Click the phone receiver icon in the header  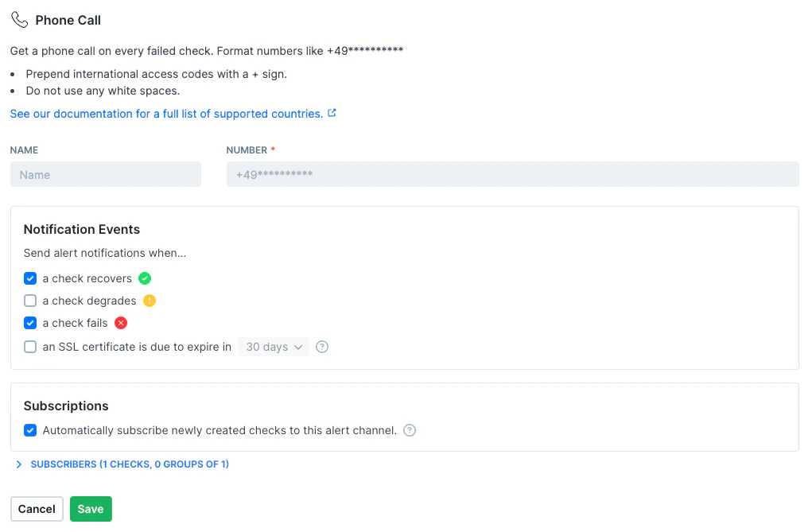18,19
